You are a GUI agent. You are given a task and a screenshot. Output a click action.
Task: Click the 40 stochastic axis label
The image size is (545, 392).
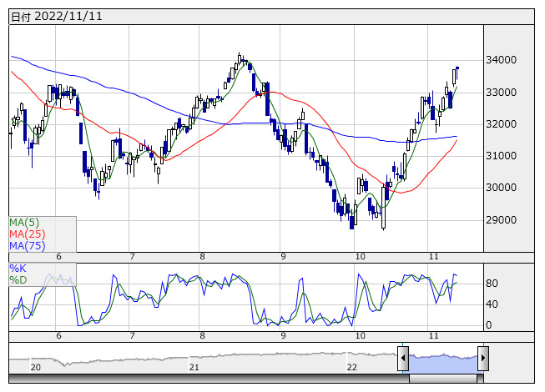tap(492, 304)
